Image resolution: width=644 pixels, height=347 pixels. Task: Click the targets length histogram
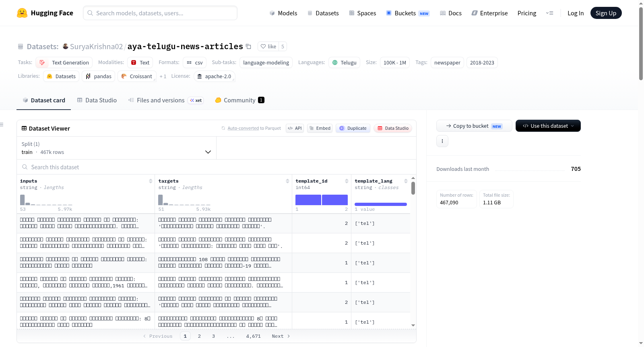[184, 200]
